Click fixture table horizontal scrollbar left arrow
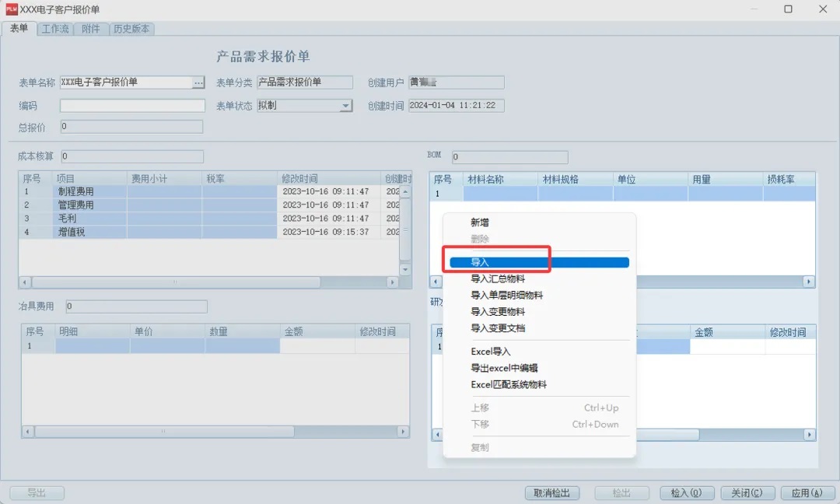Screen dimensions: 840x504 pyautogui.click(x=28, y=432)
